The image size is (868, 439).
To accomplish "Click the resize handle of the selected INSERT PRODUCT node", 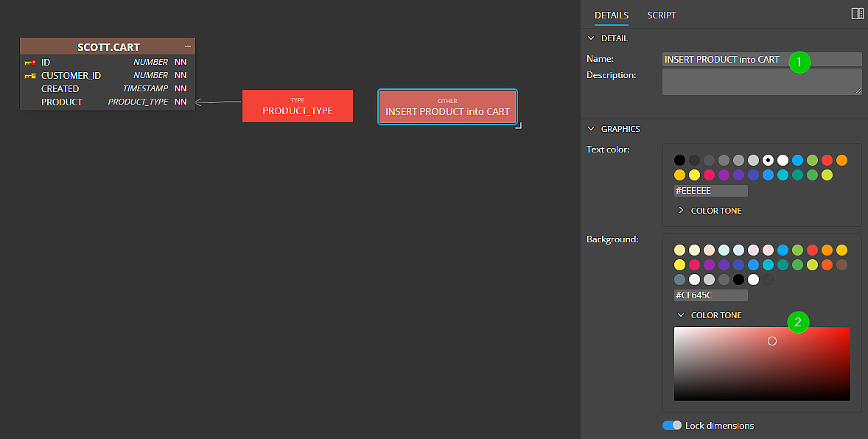I will [519, 126].
